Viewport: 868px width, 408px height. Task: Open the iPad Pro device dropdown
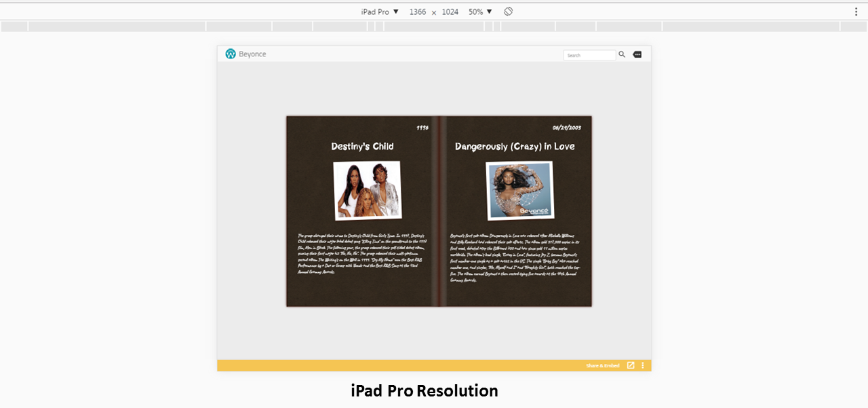point(380,12)
